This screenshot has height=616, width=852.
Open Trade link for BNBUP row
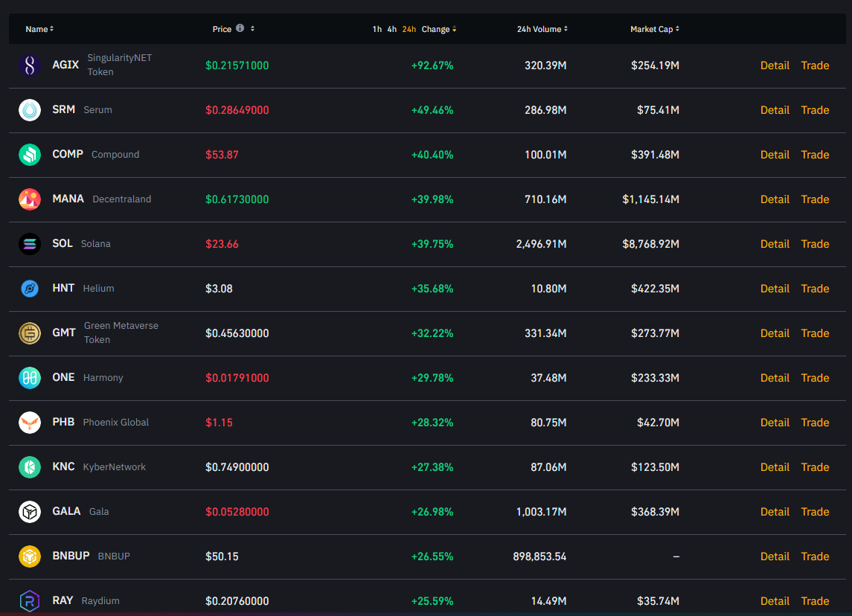815,556
